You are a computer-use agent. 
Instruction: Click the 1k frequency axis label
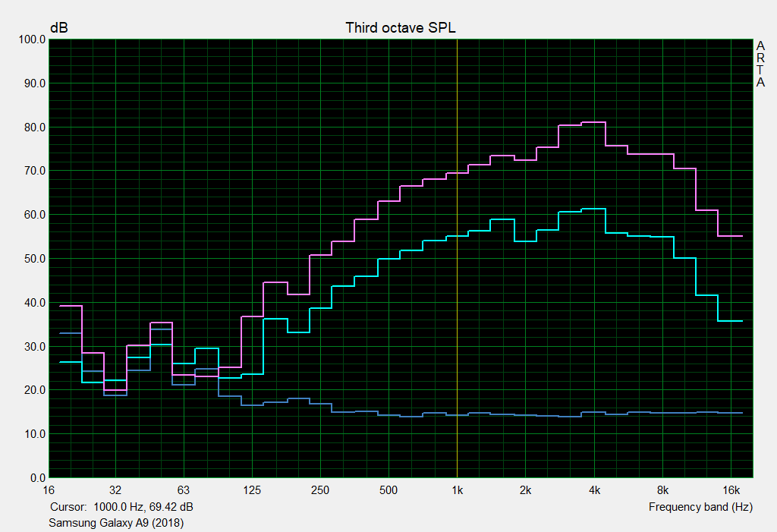pos(457,490)
